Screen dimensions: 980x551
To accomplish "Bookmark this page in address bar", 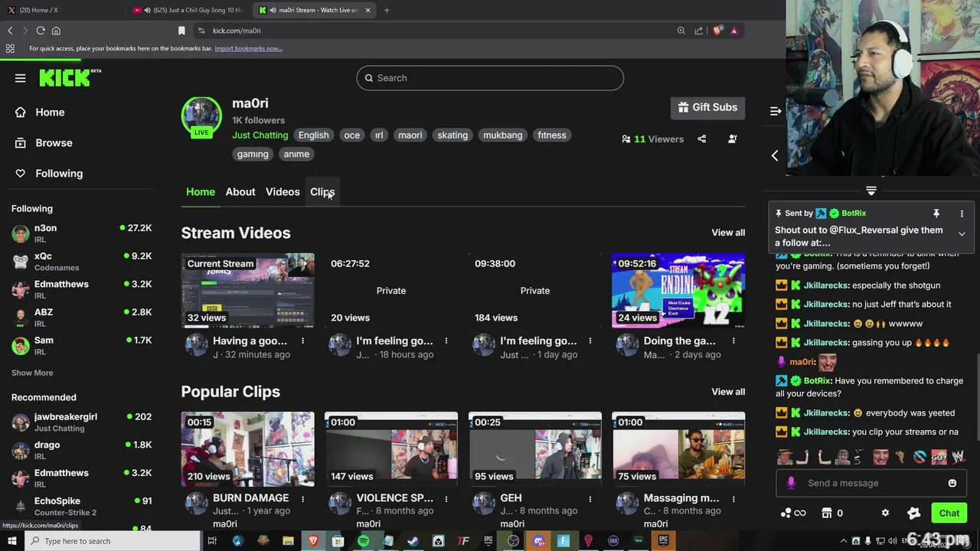I will (181, 31).
